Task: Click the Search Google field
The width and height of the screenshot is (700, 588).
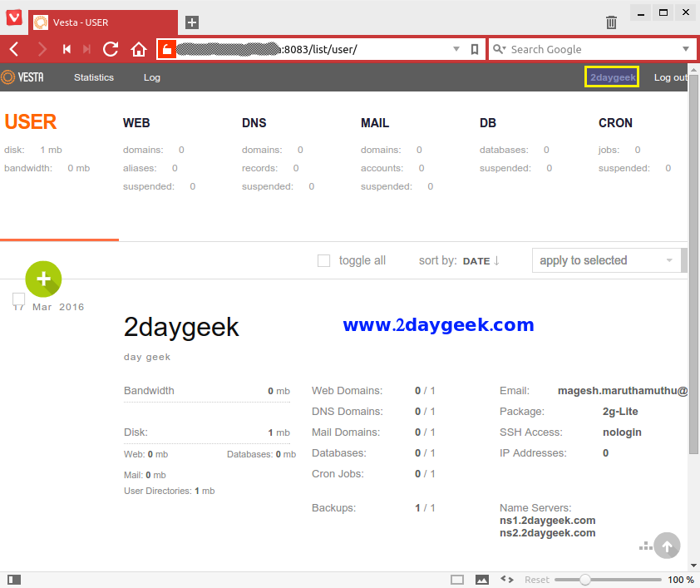Action: [594, 49]
